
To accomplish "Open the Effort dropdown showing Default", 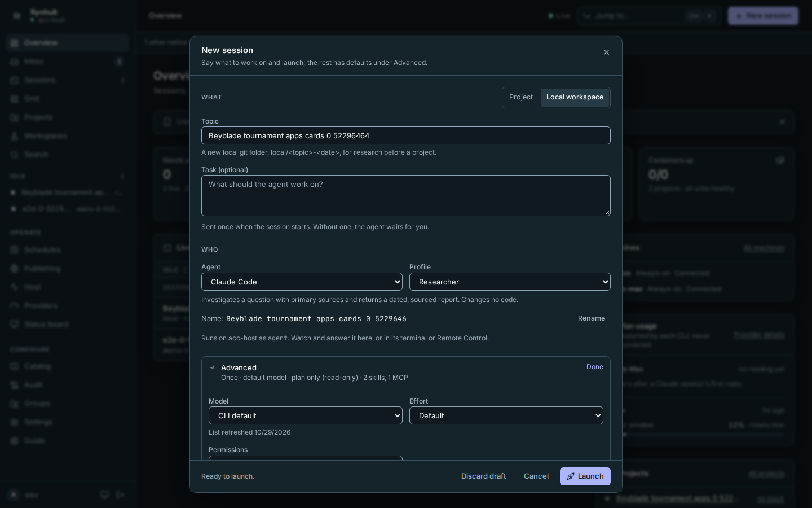I will (506, 415).
